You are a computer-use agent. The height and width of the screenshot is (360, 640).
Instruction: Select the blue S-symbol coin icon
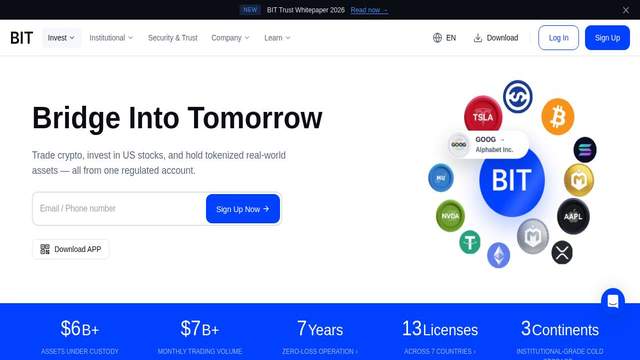(x=518, y=97)
